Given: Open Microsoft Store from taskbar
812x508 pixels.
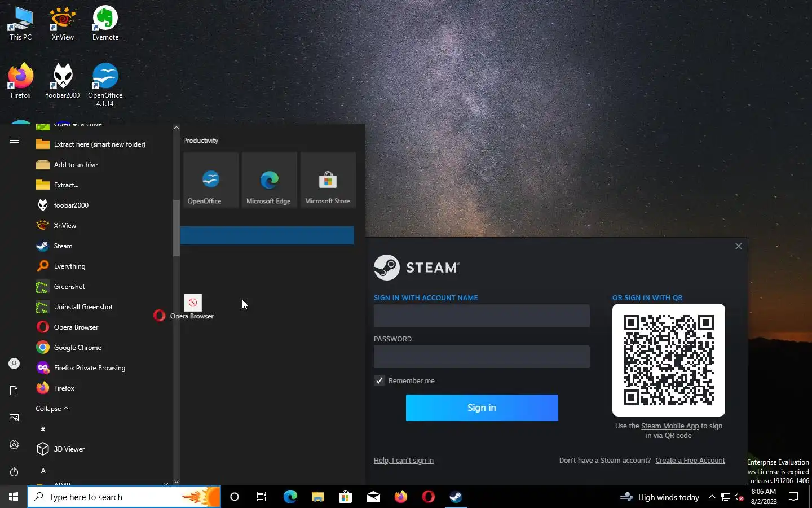Looking at the screenshot, I should (x=345, y=497).
